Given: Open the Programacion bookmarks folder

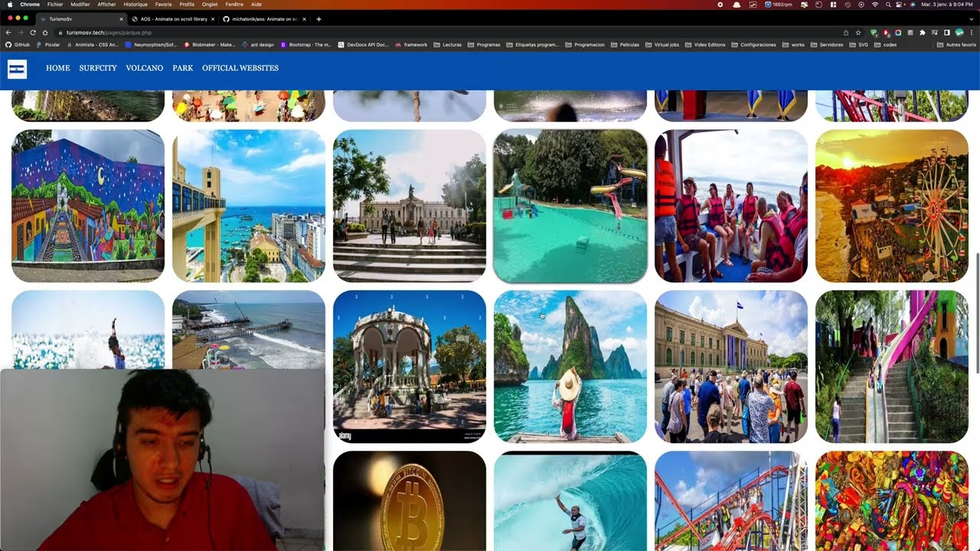Looking at the screenshot, I should click(x=585, y=44).
